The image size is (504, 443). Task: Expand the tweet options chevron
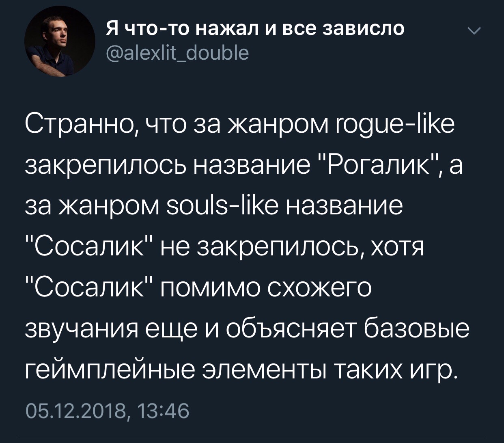[473, 32]
